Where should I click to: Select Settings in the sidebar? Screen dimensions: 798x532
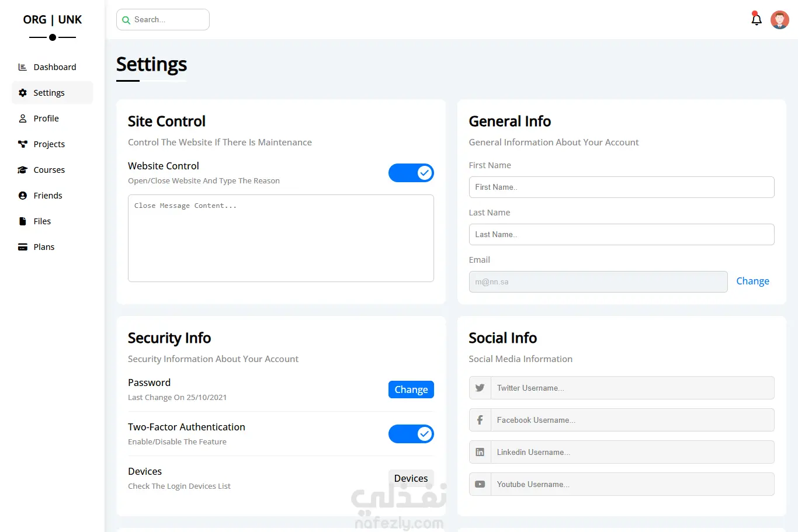pos(49,93)
